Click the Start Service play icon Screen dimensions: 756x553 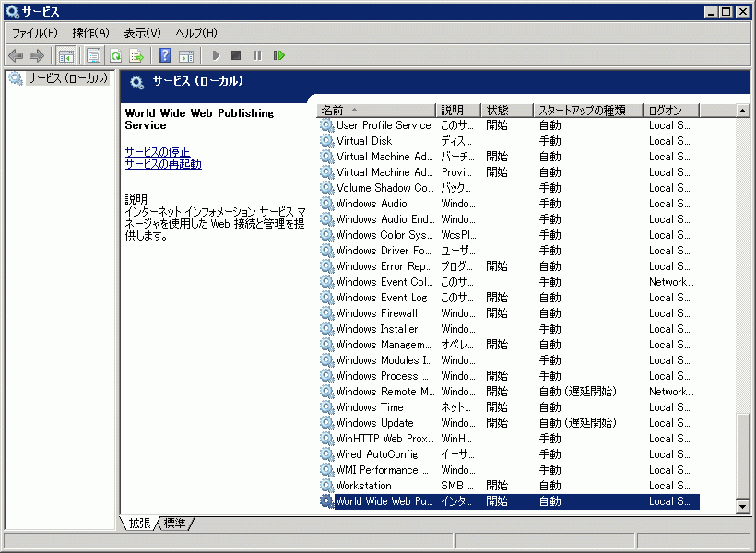[x=216, y=55]
